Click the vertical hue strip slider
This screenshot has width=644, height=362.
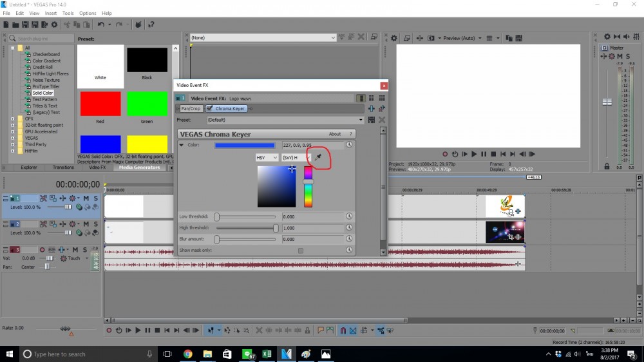(x=308, y=187)
